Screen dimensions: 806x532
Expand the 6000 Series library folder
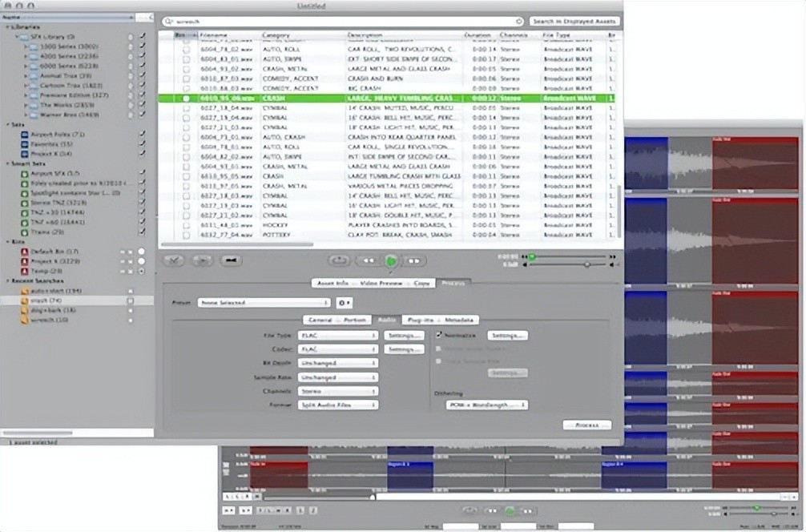click(26, 66)
